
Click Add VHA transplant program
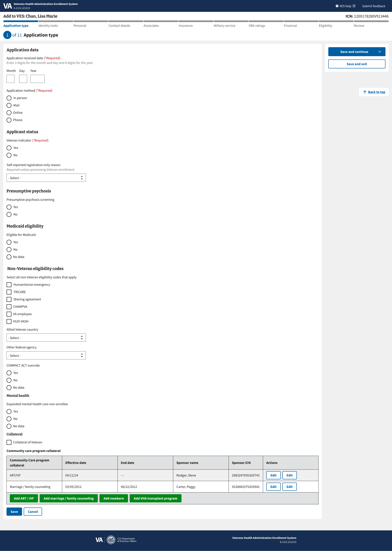click(x=155, y=498)
